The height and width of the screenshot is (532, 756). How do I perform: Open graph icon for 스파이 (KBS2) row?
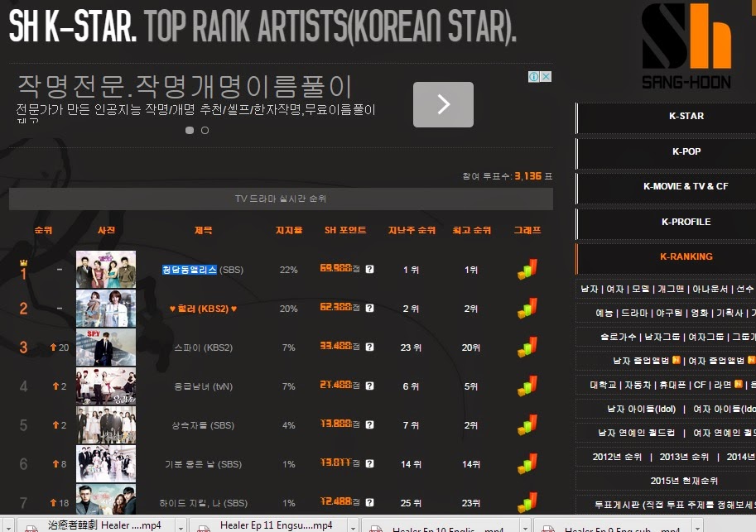527,347
